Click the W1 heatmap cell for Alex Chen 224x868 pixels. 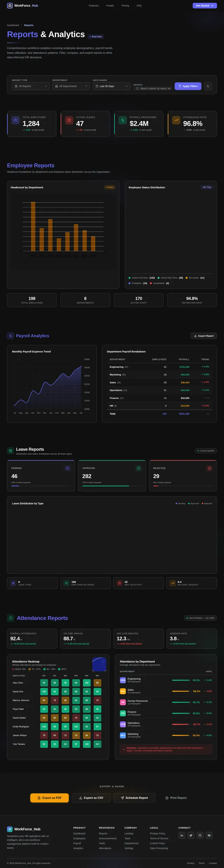click(44, 683)
